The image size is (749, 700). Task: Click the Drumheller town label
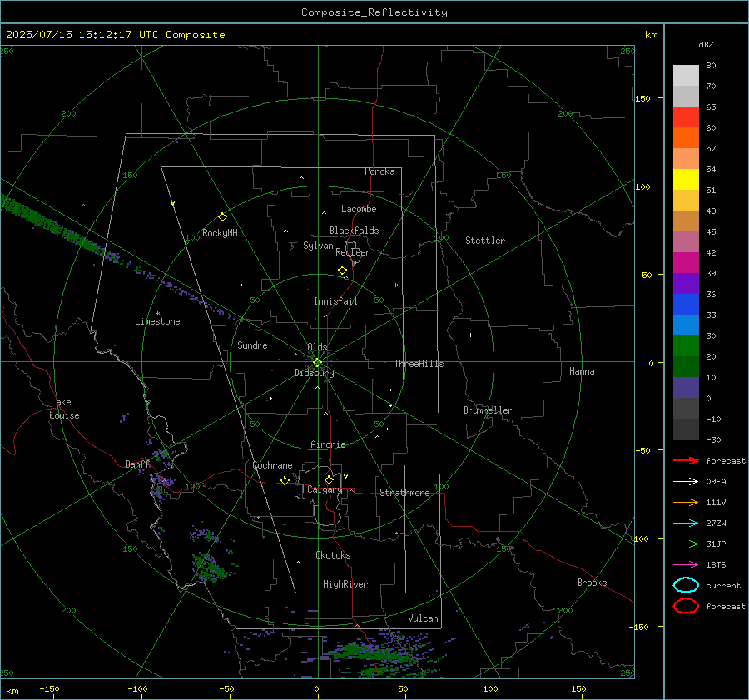click(x=488, y=410)
